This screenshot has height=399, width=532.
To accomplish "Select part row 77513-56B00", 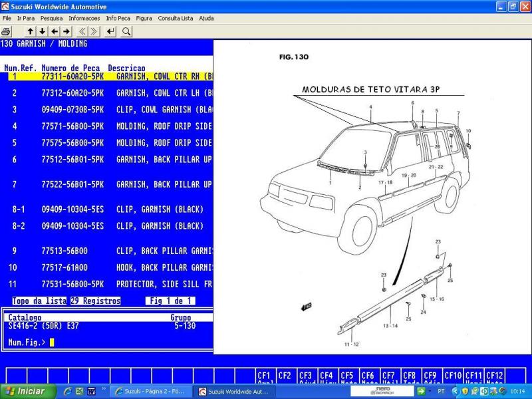I will pos(110,251).
